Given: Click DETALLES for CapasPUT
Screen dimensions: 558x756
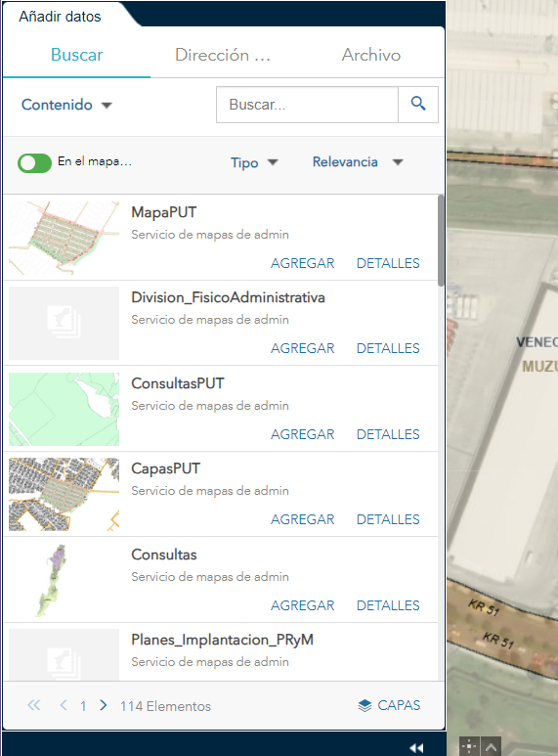Looking at the screenshot, I should point(388,519).
